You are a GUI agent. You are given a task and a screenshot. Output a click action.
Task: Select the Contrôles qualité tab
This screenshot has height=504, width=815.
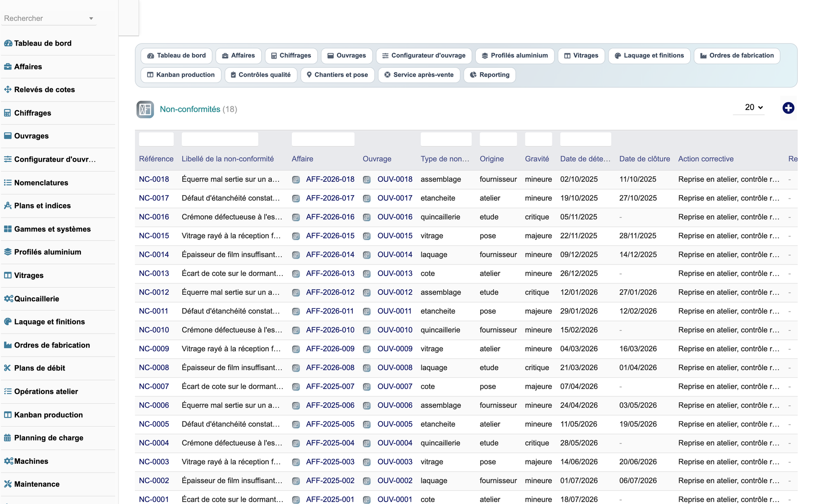pos(260,75)
